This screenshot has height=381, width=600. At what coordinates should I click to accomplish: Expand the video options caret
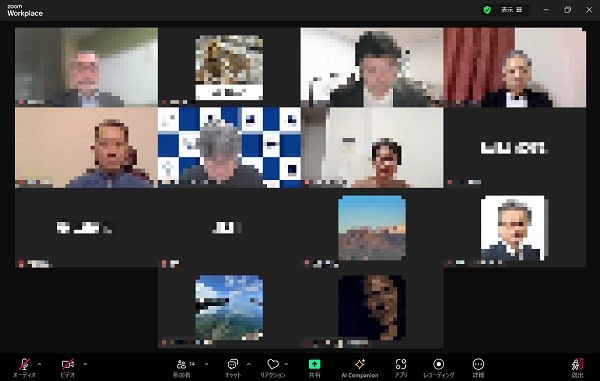point(85,364)
